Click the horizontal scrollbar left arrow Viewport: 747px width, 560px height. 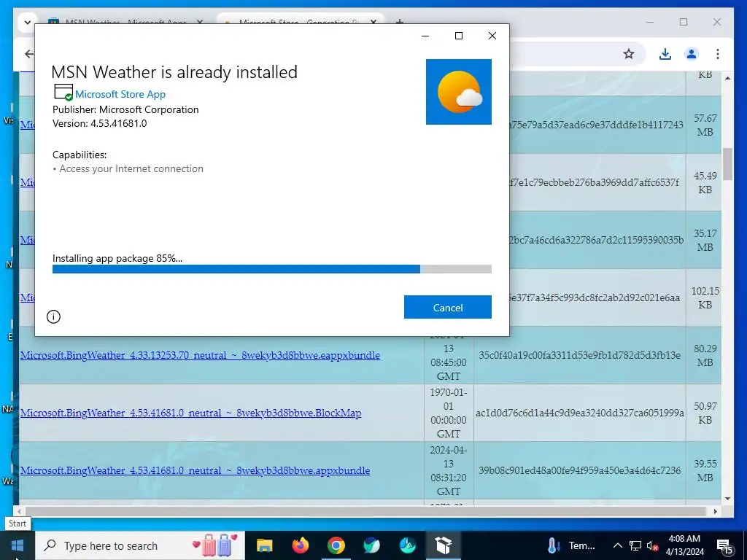tap(18, 511)
